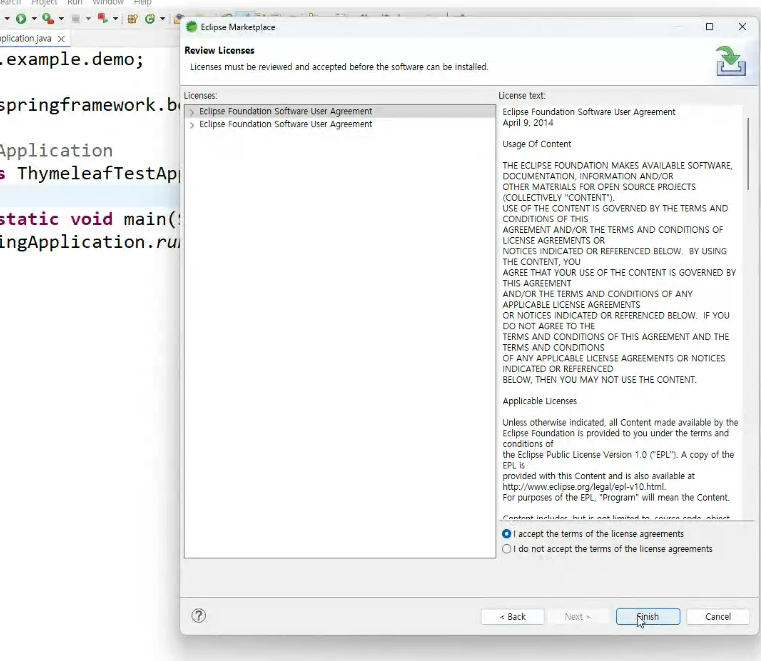The height and width of the screenshot is (661, 761).
Task: Close the Application.java editor tab
Action: click(61, 39)
